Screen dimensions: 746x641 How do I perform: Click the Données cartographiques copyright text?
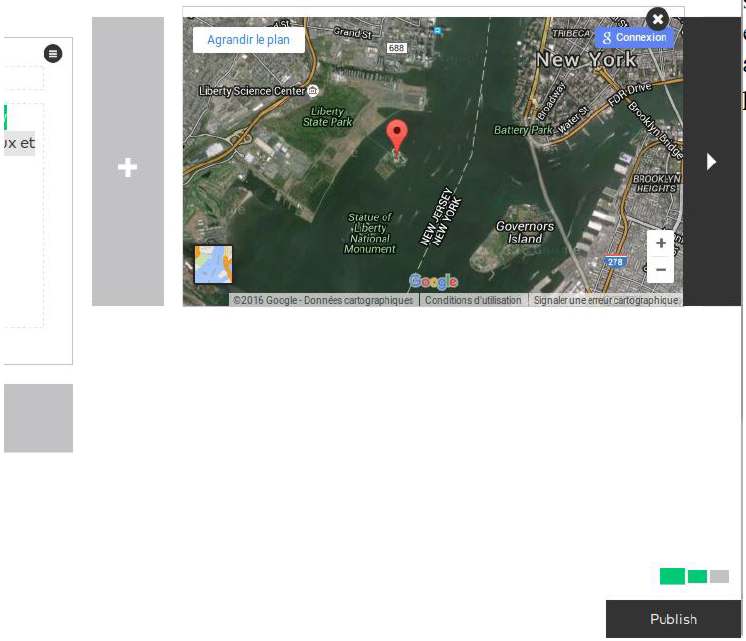[322, 300]
